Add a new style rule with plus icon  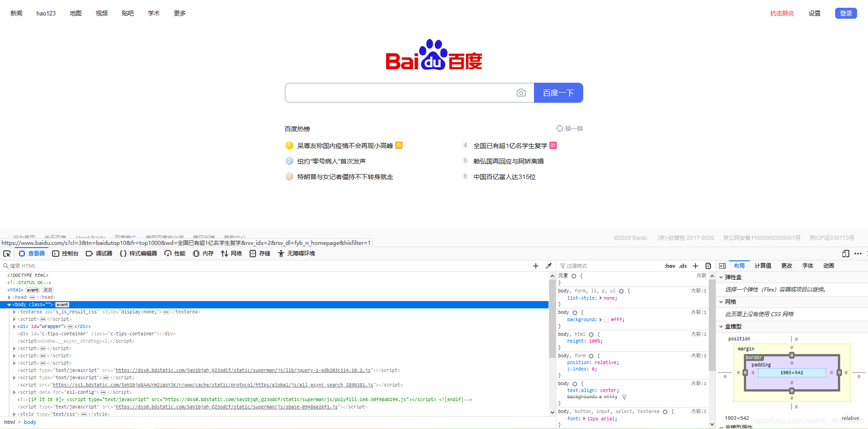pyautogui.click(x=695, y=266)
